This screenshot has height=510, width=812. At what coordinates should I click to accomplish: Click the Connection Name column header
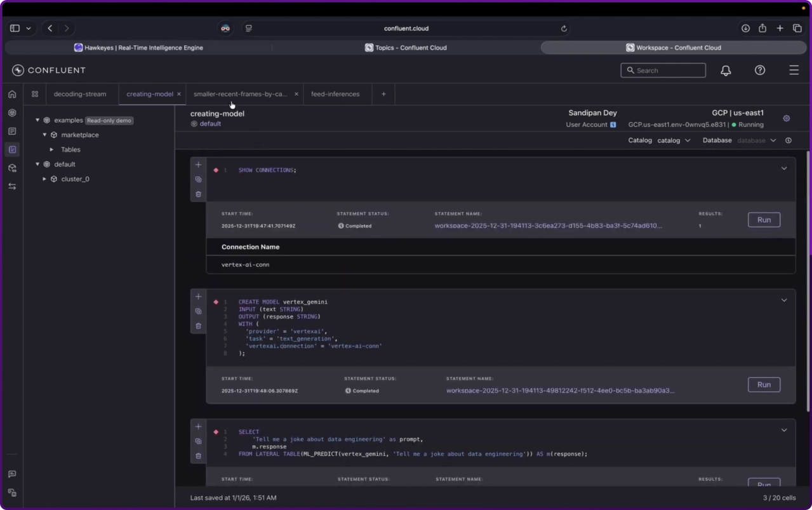point(250,247)
